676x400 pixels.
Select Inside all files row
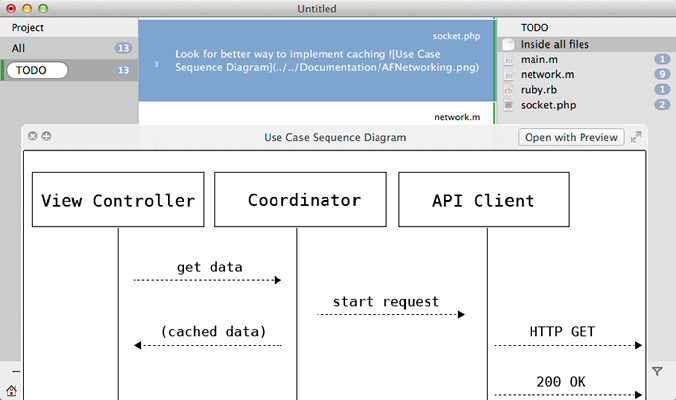(586, 44)
